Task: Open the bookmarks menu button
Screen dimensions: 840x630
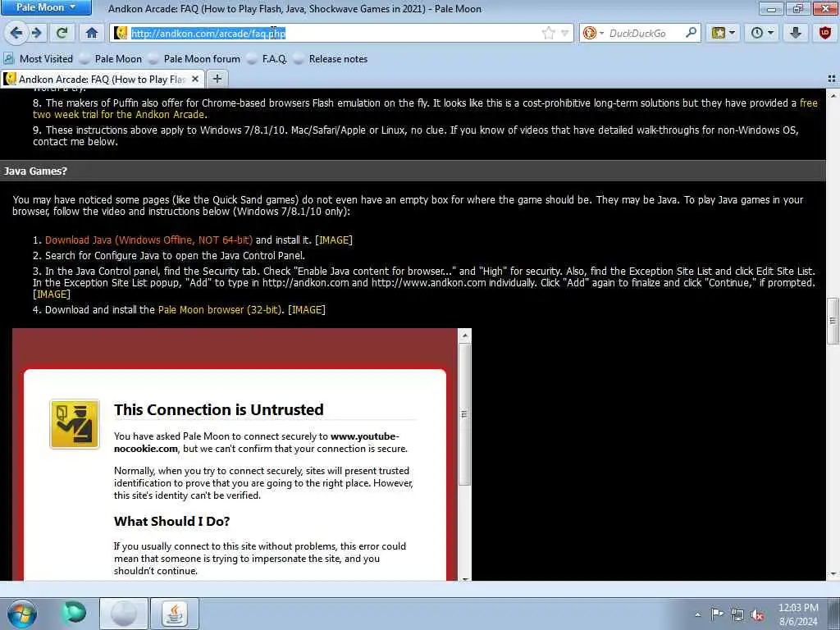Action: [723, 33]
